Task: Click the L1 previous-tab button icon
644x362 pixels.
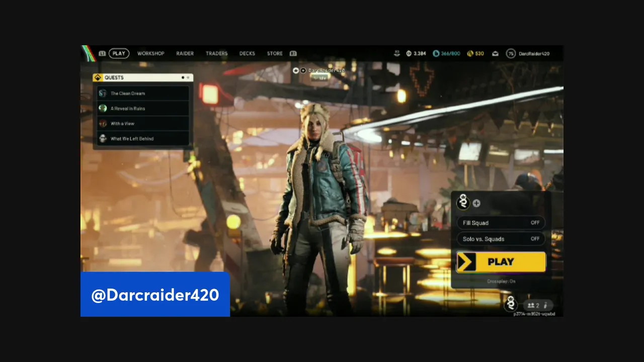Action: 102,53
